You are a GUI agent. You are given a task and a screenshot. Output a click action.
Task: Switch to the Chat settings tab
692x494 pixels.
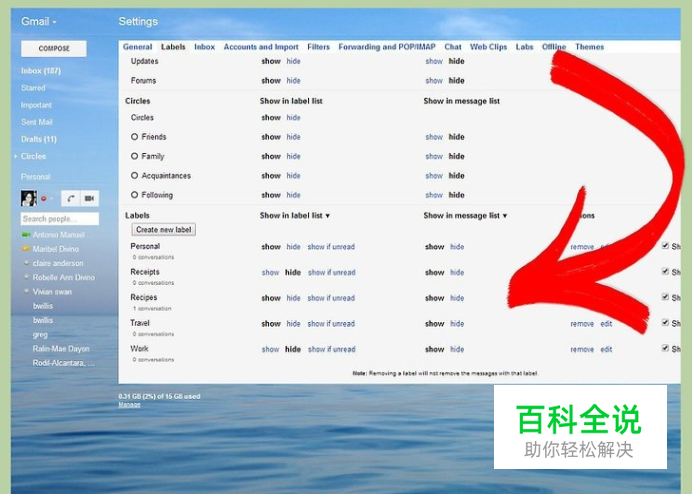453,47
